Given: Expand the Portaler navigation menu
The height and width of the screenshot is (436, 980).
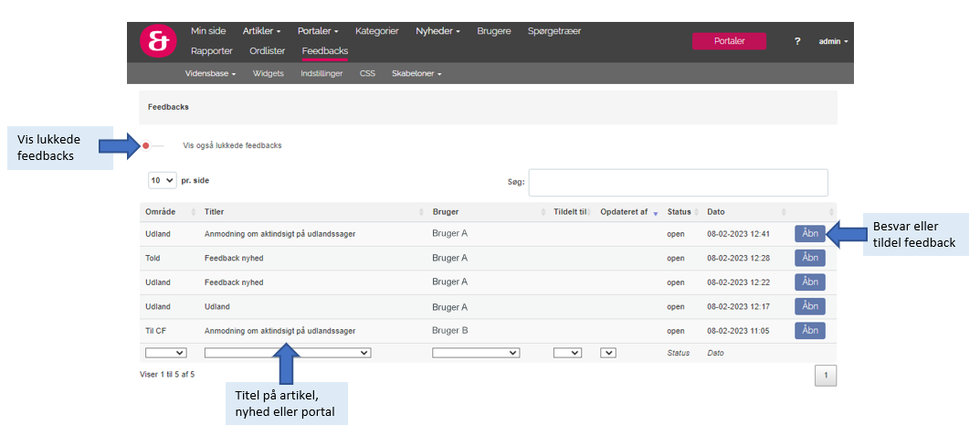Looking at the screenshot, I should [x=318, y=31].
